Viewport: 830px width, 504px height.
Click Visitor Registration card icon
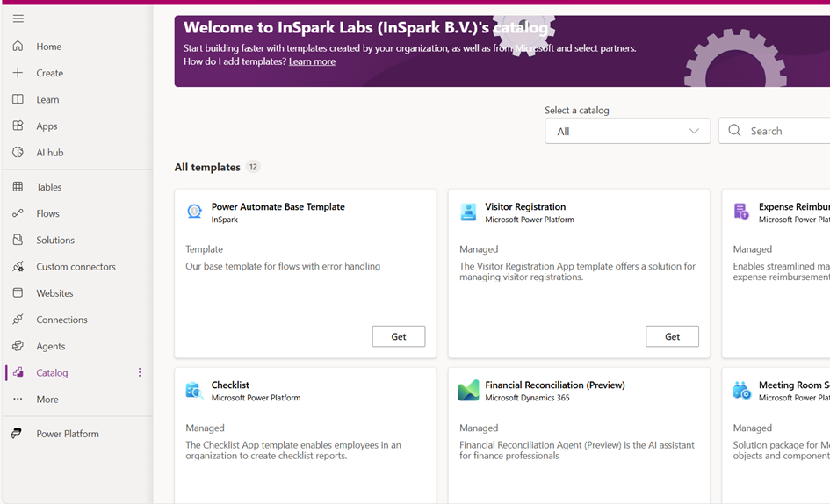click(468, 212)
